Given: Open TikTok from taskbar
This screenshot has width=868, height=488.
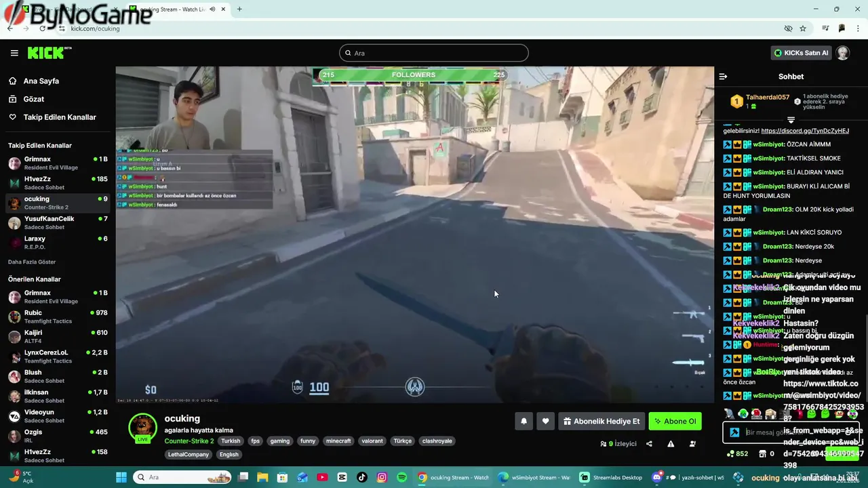Looking at the screenshot, I should [x=362, y=477].
